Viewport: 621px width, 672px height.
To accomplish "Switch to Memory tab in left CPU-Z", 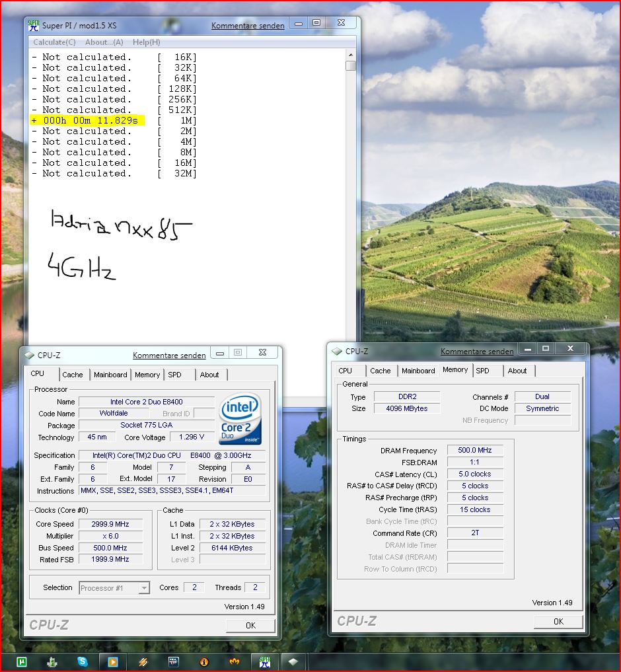I will (x=147, y=375).
